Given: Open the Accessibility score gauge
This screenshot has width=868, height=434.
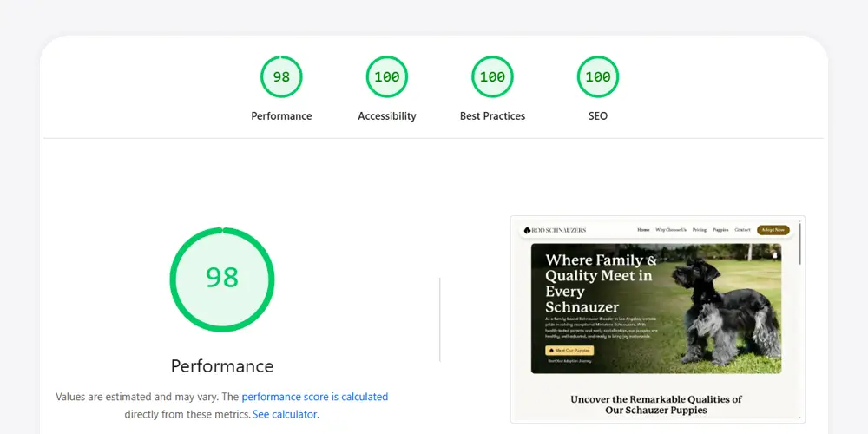Looking at the screenshot, I should pyautogui.click(x=386, y=77).
